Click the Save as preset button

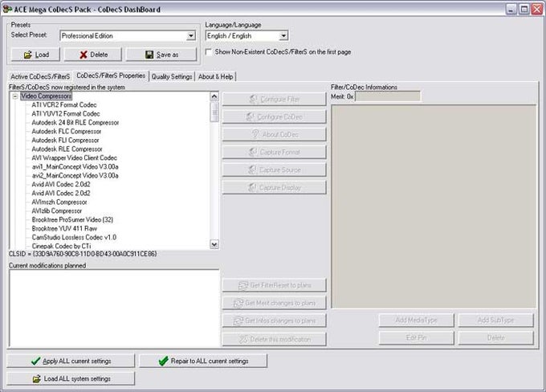tap(161, 55)
